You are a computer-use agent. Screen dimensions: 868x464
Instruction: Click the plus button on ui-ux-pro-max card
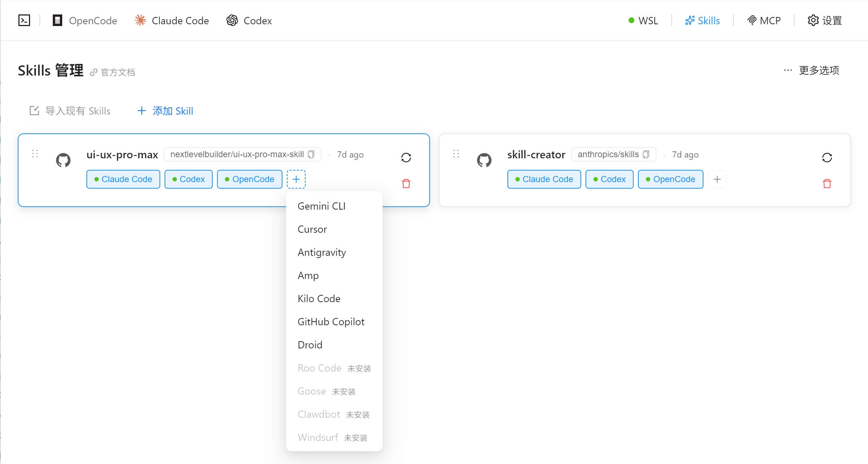pyautogui.click(x=296, y=179)
